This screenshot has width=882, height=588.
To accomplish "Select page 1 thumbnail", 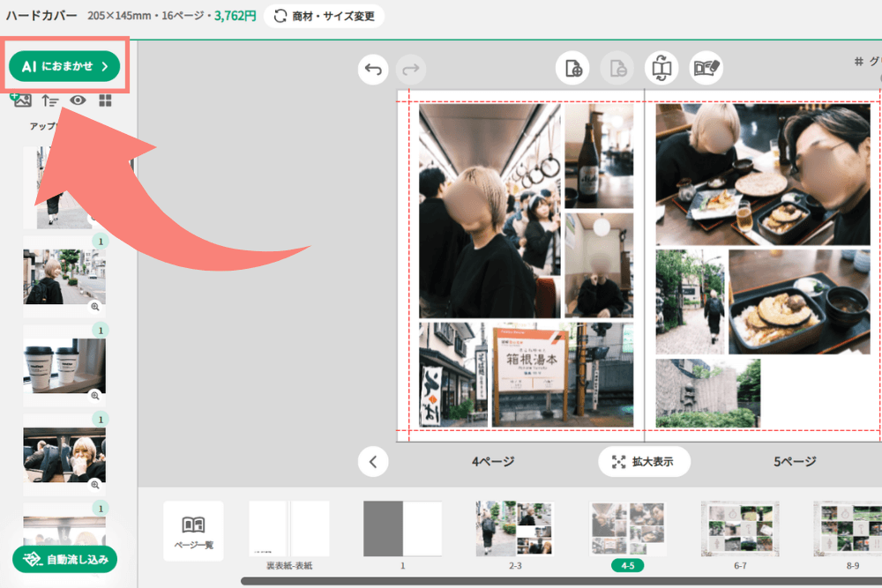I will (402, 528).
